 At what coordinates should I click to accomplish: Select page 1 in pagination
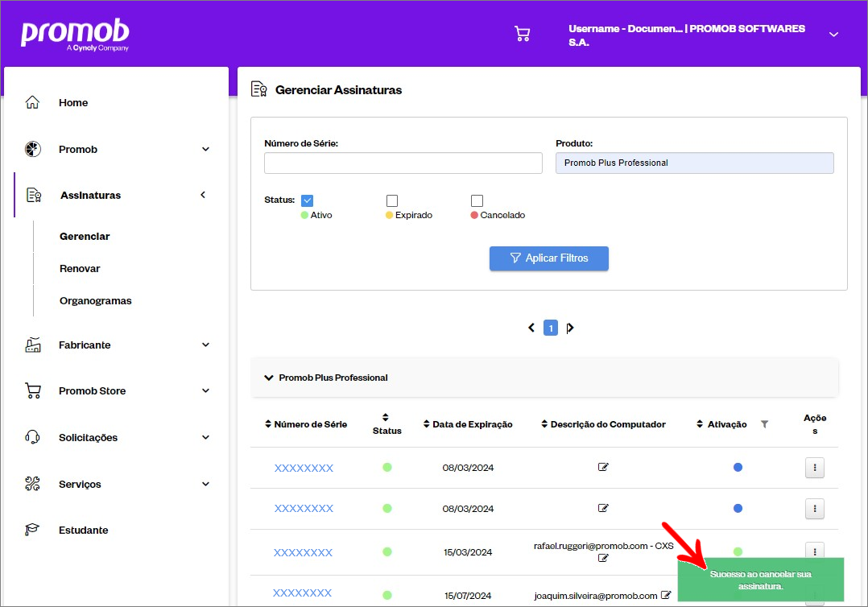(x=550, y=328)
